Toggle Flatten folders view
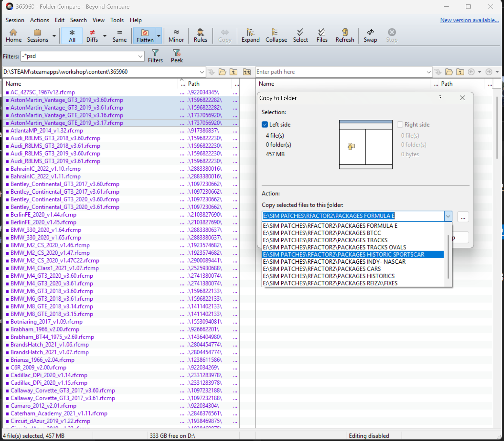This screenshot has width=504, height=441. click(145, 36)
